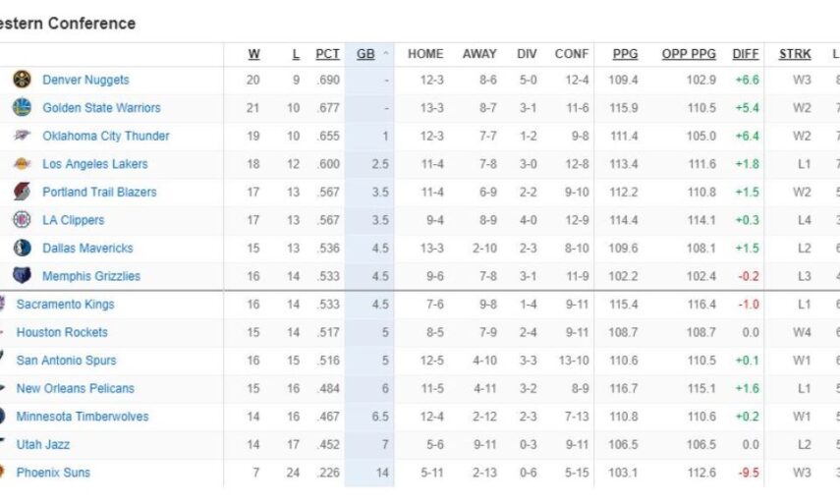Click the LA Clippers logo
This screenshot has width=840, height=504.
click(x=22, y=220)
